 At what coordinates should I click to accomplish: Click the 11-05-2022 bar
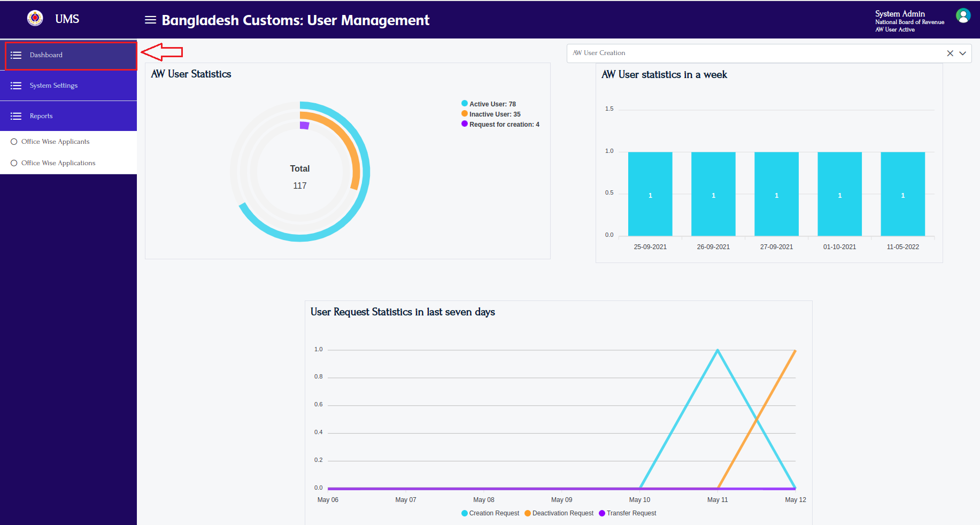pyautogui.click(x=902, y=194)
